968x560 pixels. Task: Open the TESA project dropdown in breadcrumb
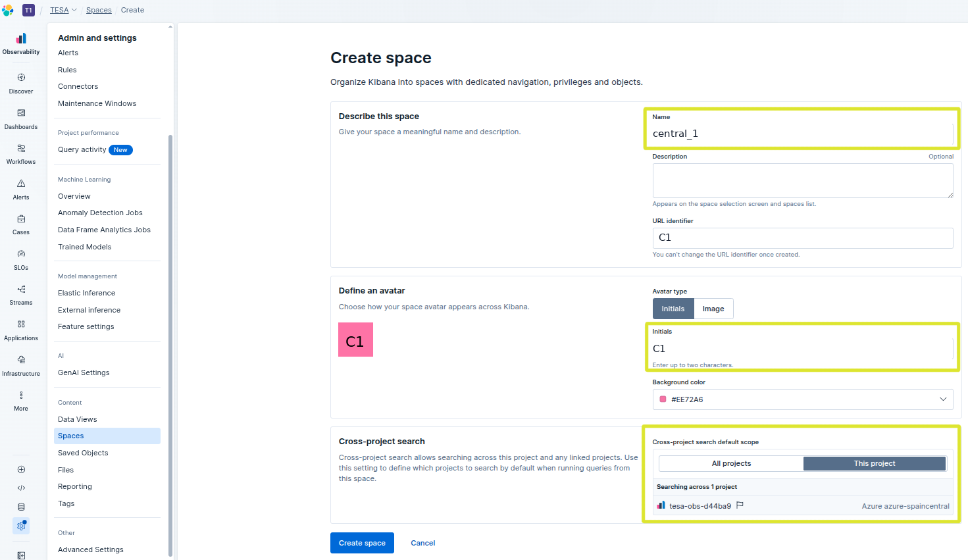point(64,10)
